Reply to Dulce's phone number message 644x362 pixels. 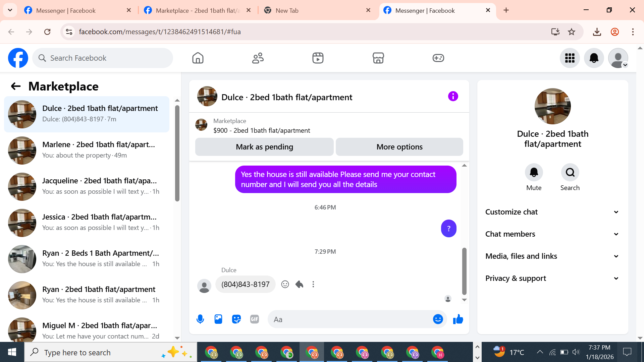click(299, 284)
